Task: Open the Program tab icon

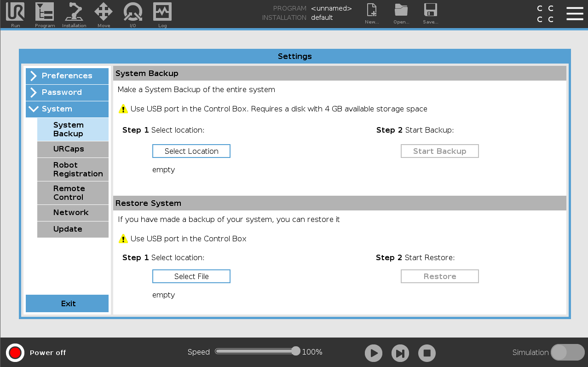Action: coord(45,12)
